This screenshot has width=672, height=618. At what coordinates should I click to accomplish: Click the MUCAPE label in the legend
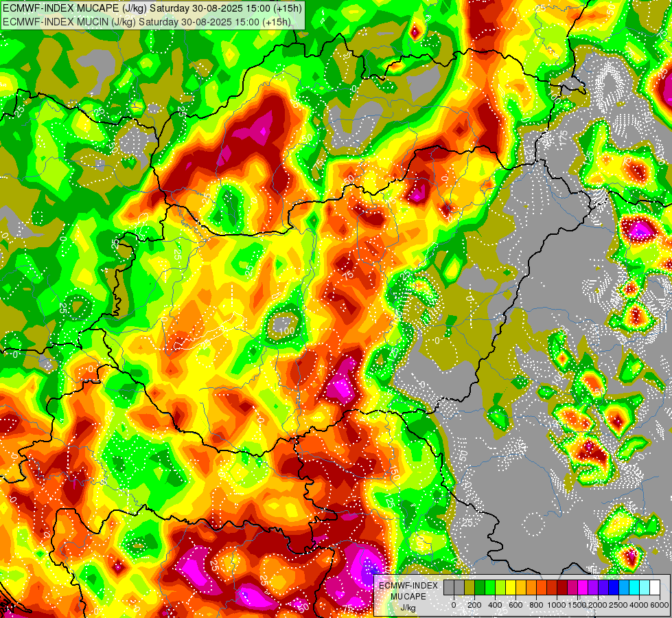point(408,597)
